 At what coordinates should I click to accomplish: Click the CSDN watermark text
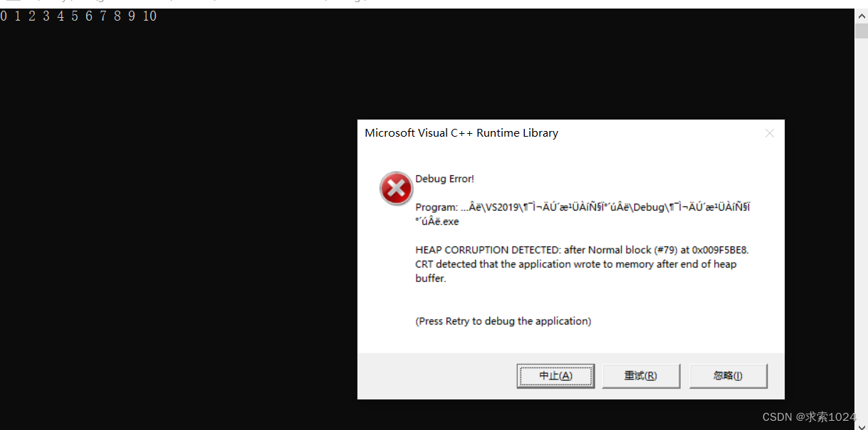pos(810,416)
